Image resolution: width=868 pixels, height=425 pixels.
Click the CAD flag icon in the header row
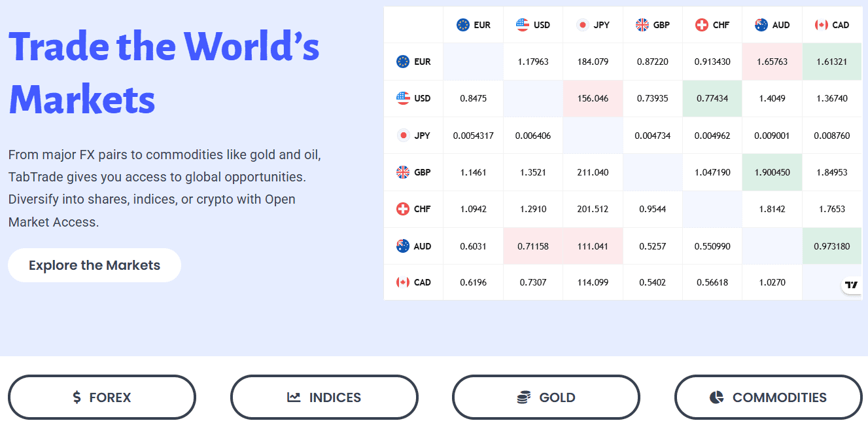coord(822,25)
